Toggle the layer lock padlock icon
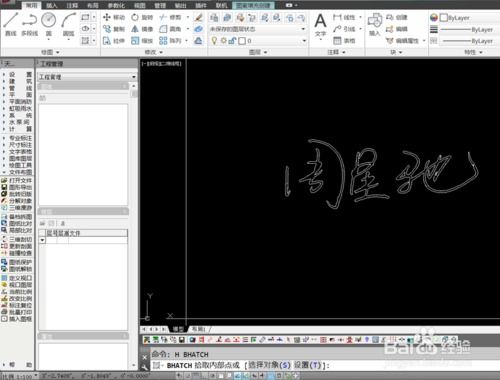 pyautogui.click(x=232, y=41)
